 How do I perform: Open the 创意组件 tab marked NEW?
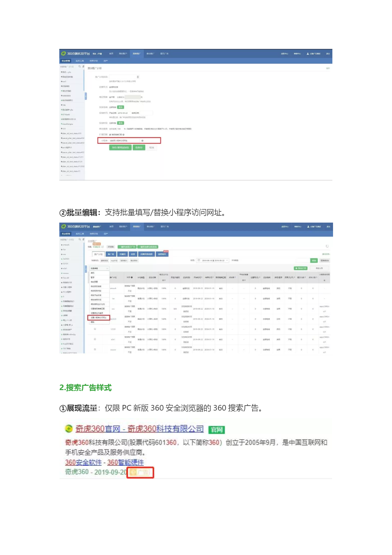[x=162, y=254]
